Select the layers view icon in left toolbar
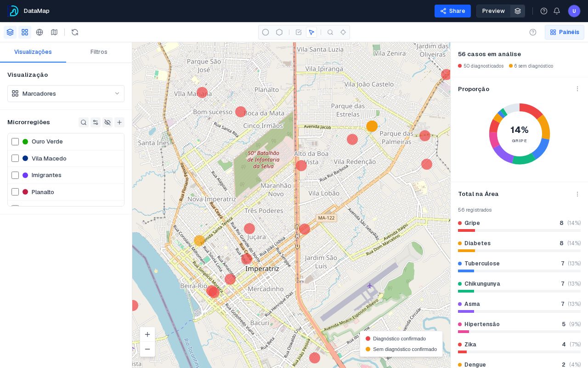The height and width of the screenshot is (368, 588). (10, 32)
